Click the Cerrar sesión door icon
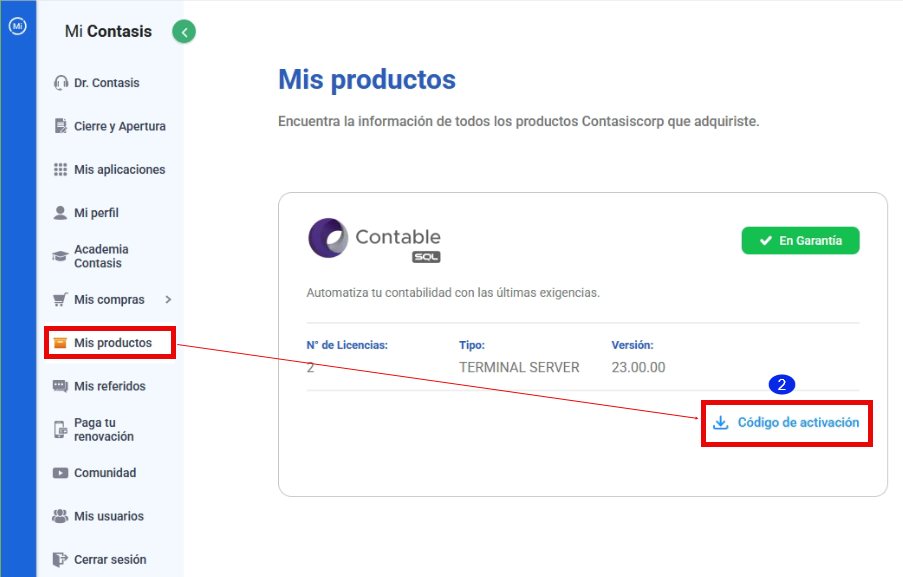The height and width of the screenshot is (577, 903). coord(60,560)
